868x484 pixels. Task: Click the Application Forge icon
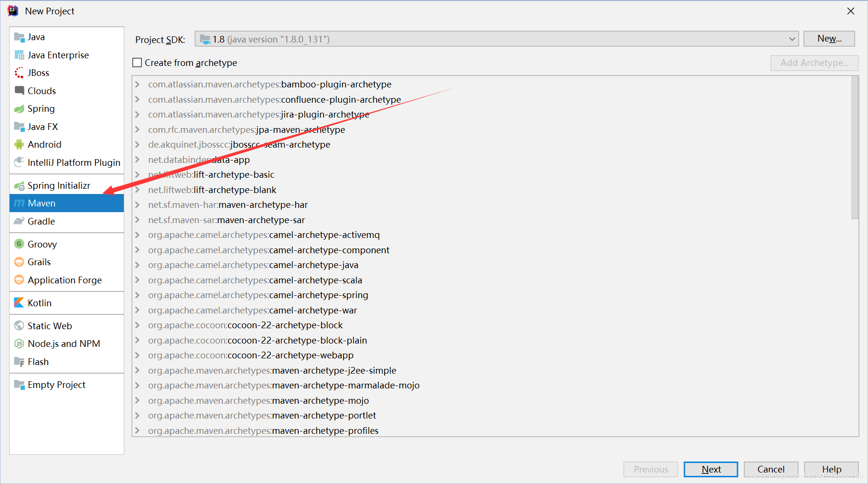pos(19,280)
